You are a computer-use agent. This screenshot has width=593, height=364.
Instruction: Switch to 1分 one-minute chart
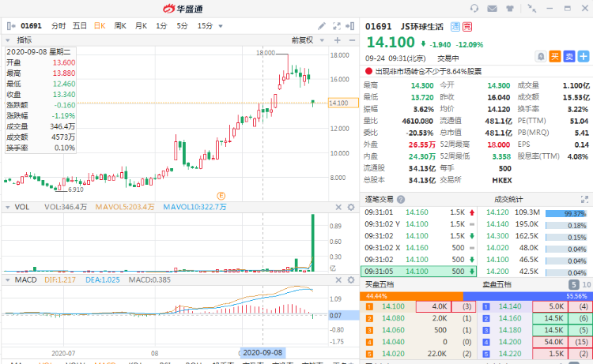click(x=161, y=26)
